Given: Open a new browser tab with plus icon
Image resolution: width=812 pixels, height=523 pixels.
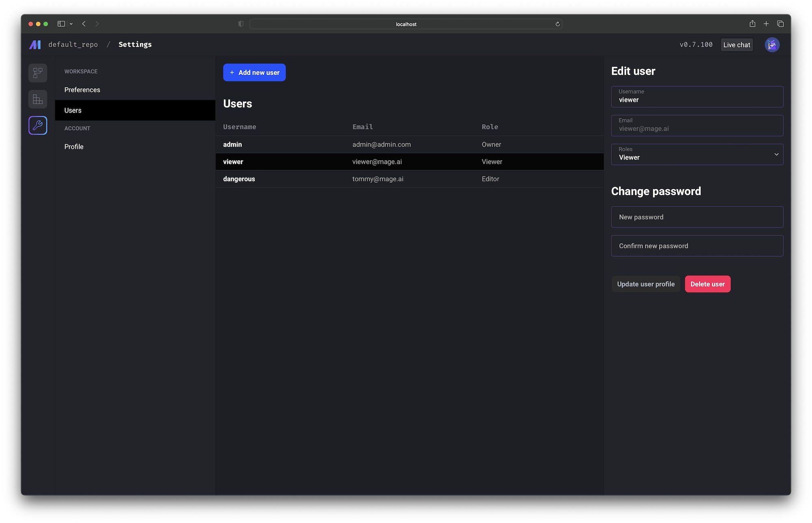Looking at the screenshot, I should 766,24.
